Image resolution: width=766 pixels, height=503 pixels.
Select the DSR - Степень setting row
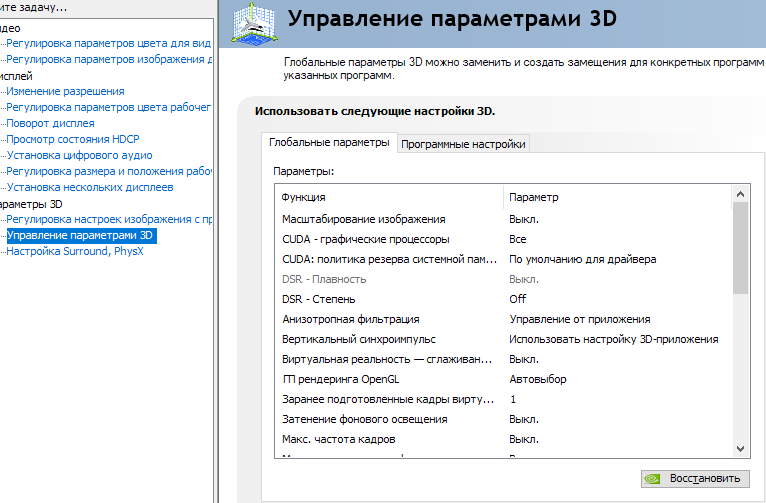[x=318, y=299]
